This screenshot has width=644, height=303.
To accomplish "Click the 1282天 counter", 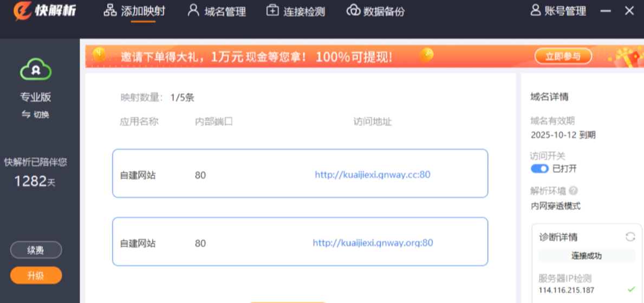I will 35,181.
